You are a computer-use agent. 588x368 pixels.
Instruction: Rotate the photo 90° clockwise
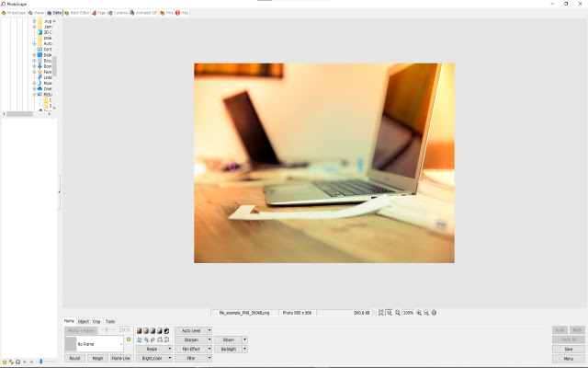[153, 339]
